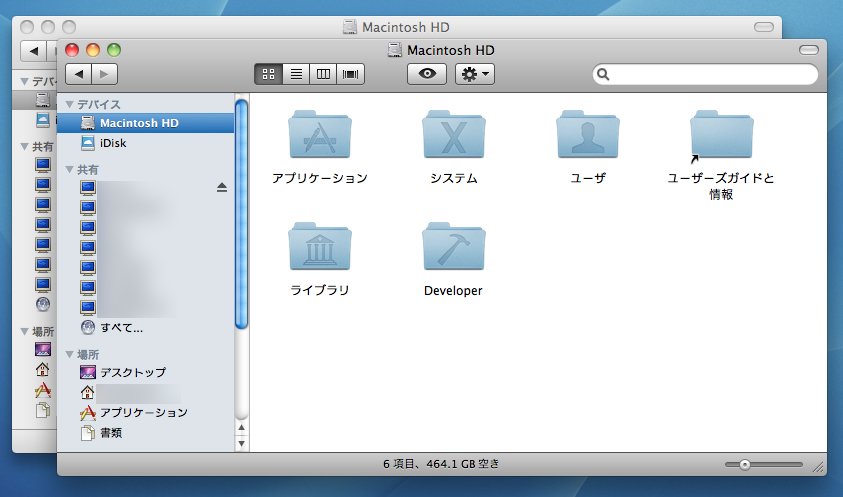843x497 pixels.
Task: Switch to icon view
Action: point(268,74)
